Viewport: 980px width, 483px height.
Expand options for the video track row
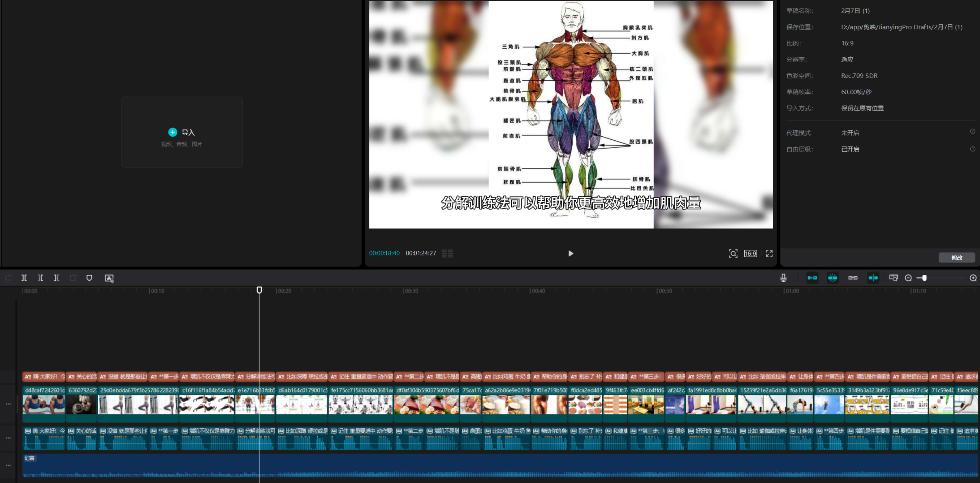8,404
